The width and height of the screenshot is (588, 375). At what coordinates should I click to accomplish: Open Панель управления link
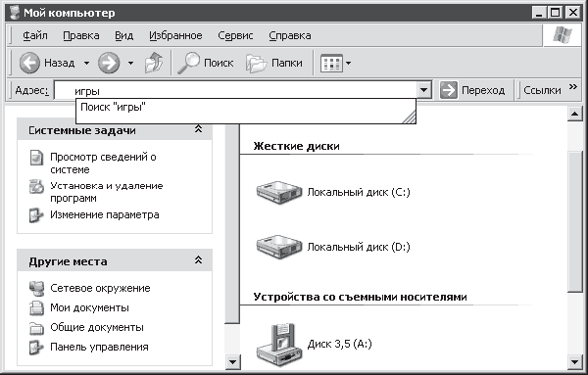click(x=99, y=348)
